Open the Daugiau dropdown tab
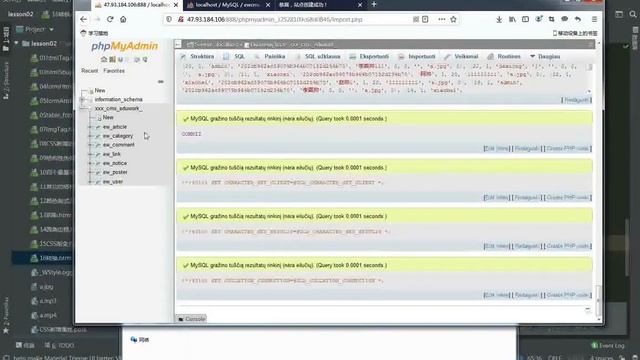The width and height of the screenshot is (640, 360). pyautogui.click(x=545, y=56)
